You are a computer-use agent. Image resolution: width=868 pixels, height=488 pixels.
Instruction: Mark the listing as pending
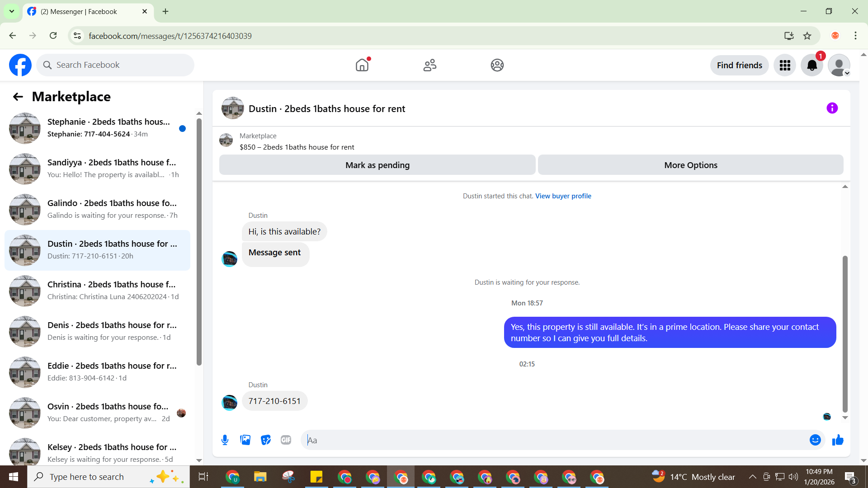click(377, 165)
